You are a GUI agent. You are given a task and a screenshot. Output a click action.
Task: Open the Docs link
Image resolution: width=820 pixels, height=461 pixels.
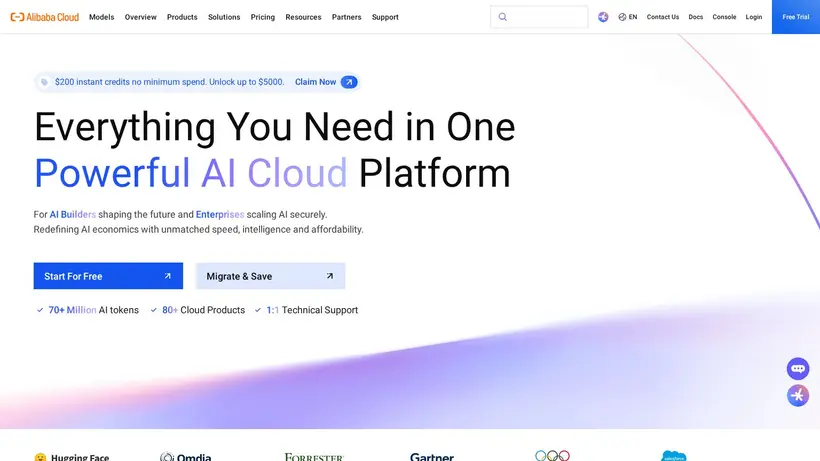[696, 17]
